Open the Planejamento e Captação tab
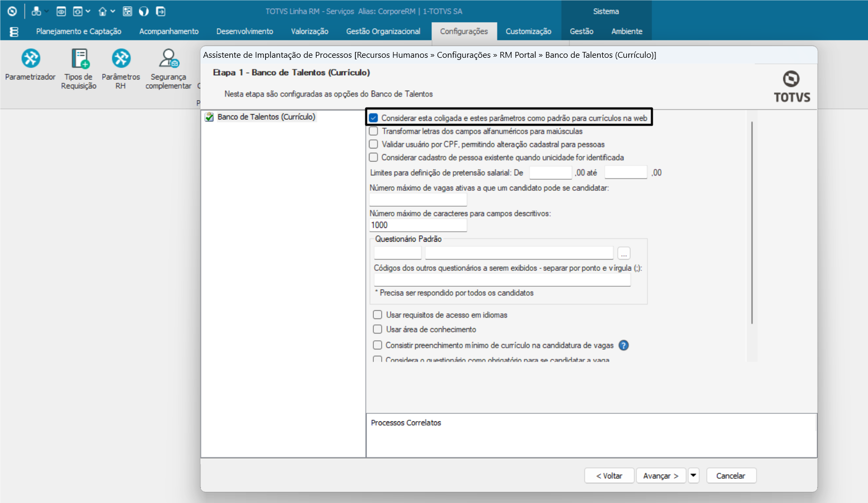Viewport: 868px width, 503px height. 78,31
